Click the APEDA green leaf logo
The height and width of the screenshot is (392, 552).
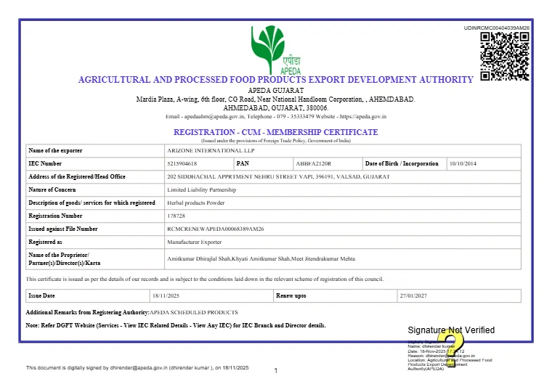click(x=276, y=50)
